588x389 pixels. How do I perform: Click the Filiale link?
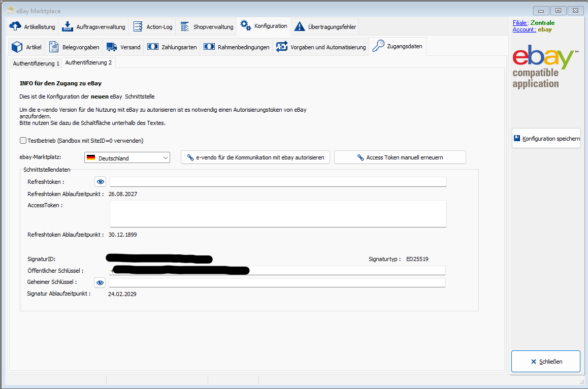(x=520, y=23)
